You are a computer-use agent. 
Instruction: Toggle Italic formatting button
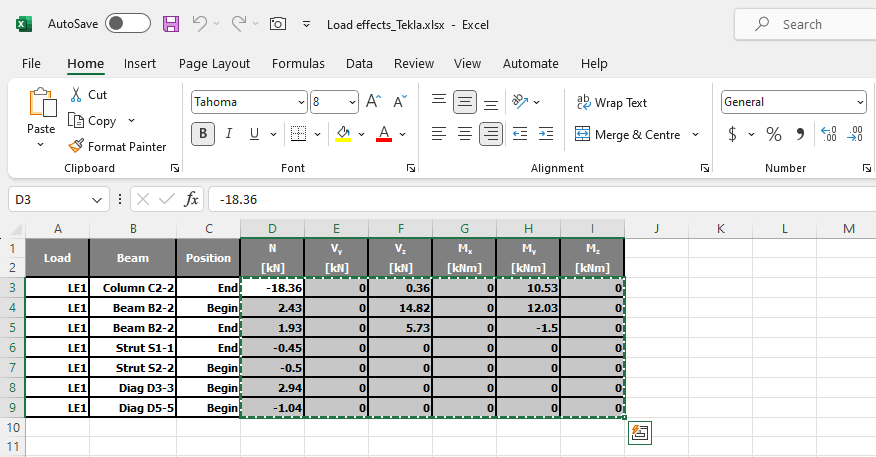click(x=229, y=134)
